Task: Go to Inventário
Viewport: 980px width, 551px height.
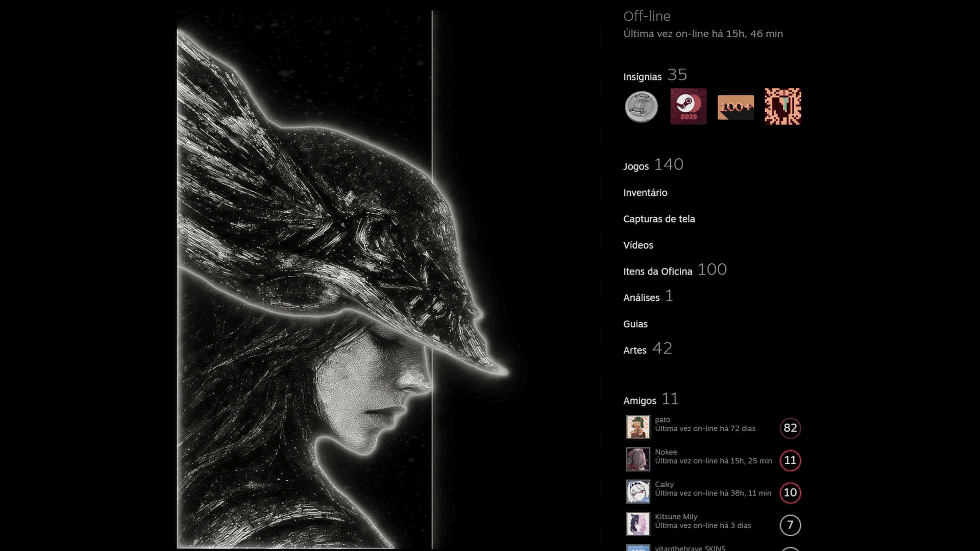Action: [x=645, y=193]
